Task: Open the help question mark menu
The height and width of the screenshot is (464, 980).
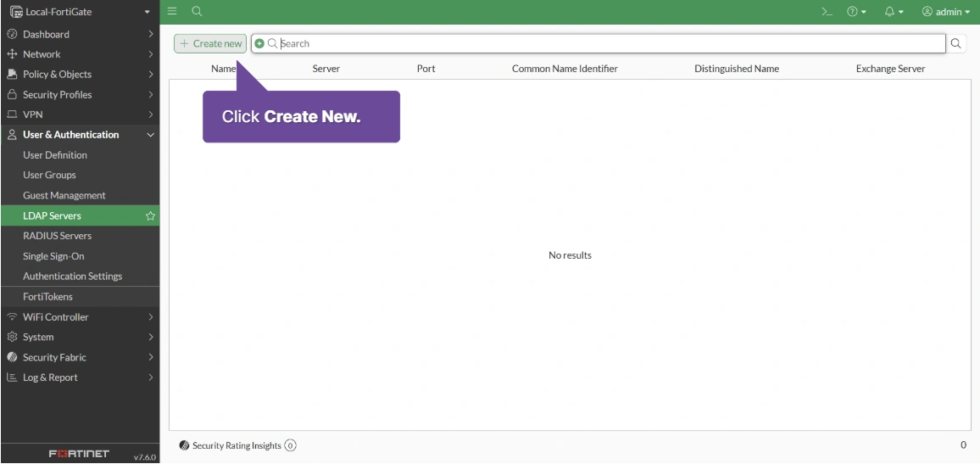Action: coord(856,12)
